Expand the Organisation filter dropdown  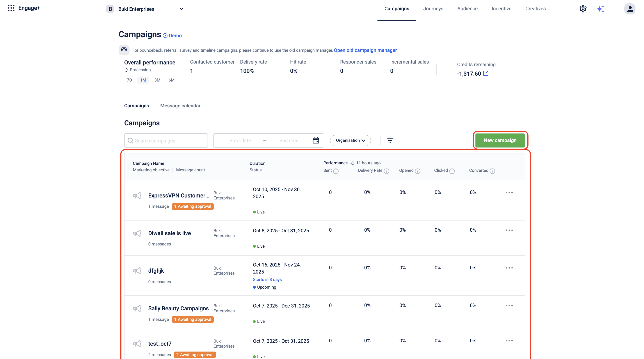(x=350, y=140)
